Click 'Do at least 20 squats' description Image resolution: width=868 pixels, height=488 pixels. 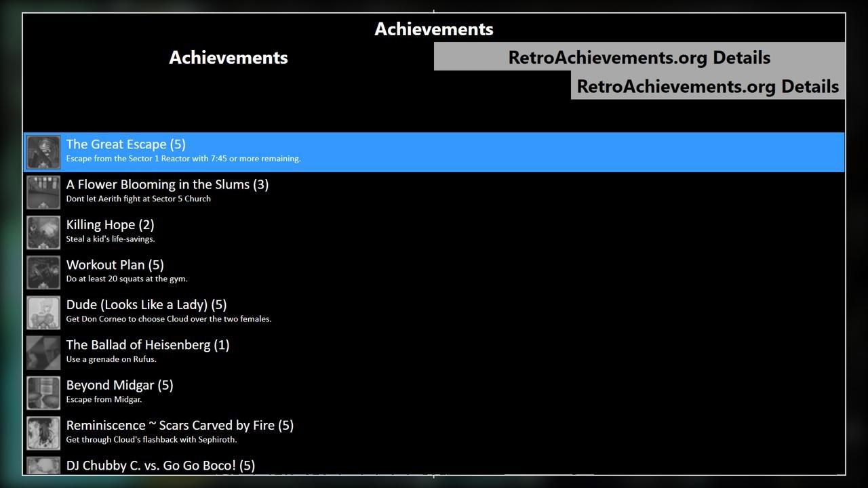(x=127, y=279)
